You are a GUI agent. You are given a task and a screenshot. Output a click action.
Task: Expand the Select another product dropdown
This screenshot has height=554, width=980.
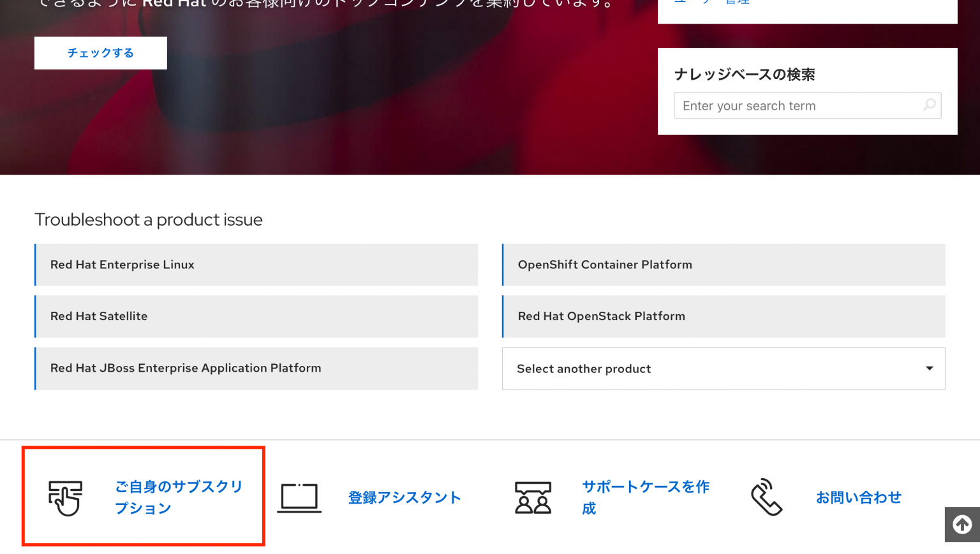point(723,368)
